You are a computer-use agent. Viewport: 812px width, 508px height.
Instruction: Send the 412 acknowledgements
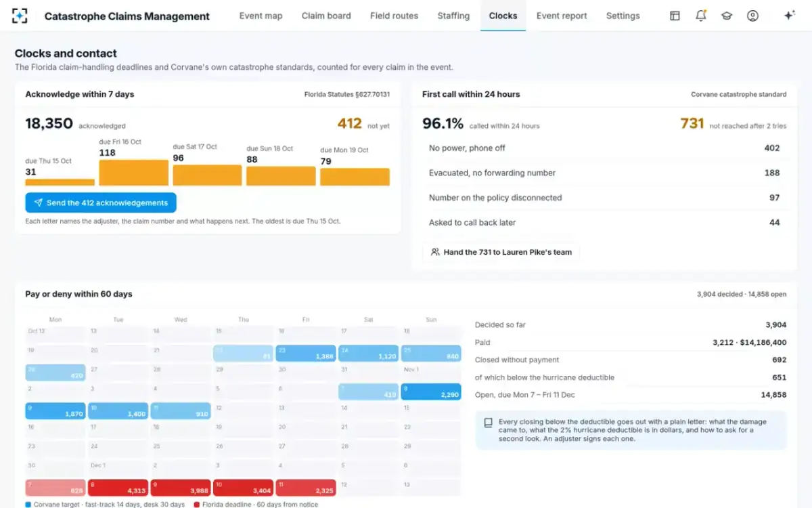tap(101, 203)
